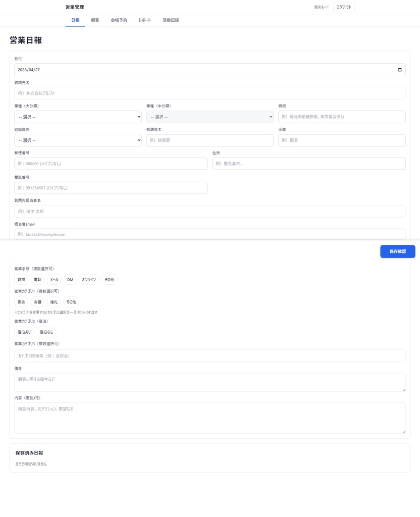Viewport: 420px width, 517px height.
Task: Open the calendar picker in the 日付 field
Action: point(400,69)
